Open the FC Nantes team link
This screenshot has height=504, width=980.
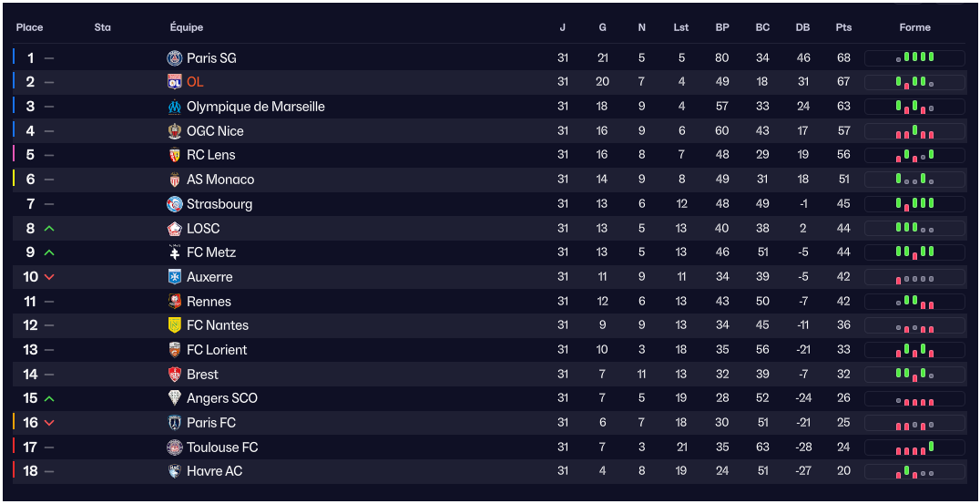coord(217,325)
